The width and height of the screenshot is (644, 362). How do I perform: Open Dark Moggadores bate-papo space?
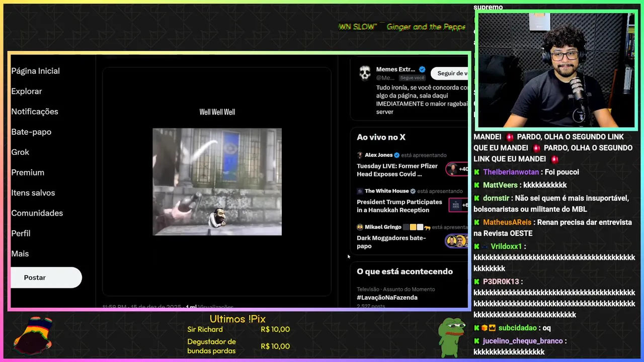[x=391, y=242]
